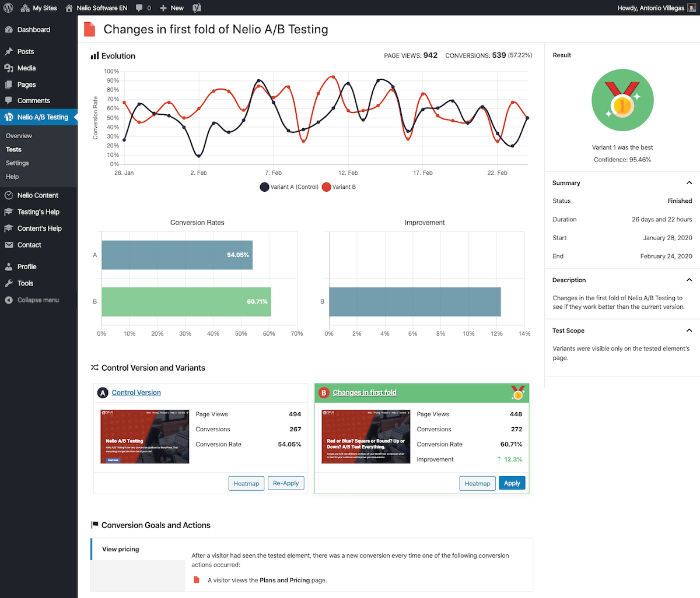Click the flag icon beside Conversion Goals and Actions
The width and height of the screenshot is (700, 598).
(x=94, y=525)
